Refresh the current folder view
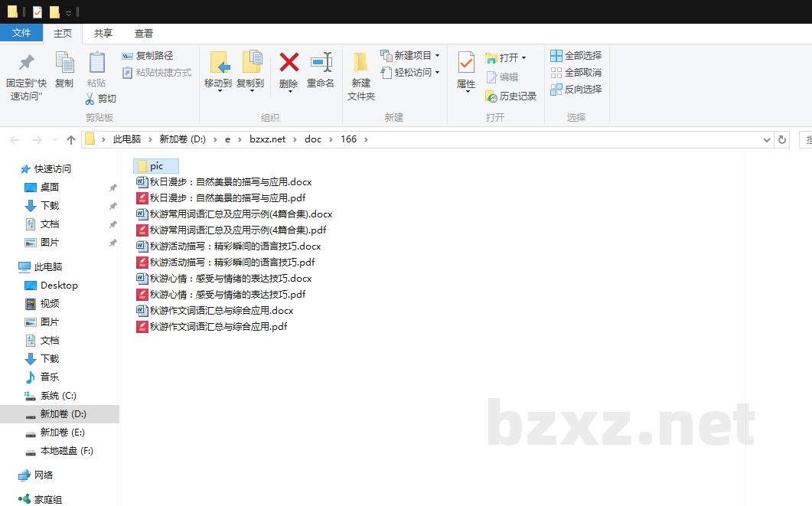812x506 pixels. click(x=781, y=139)
